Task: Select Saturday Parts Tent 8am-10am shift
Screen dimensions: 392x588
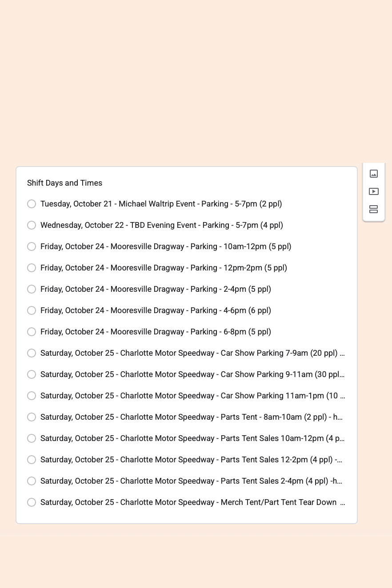Action: tap(32, 417)
